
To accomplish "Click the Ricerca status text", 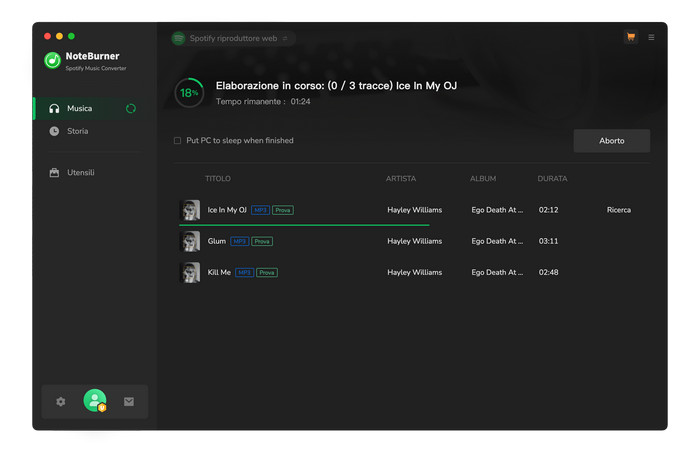I will (619, 210).
